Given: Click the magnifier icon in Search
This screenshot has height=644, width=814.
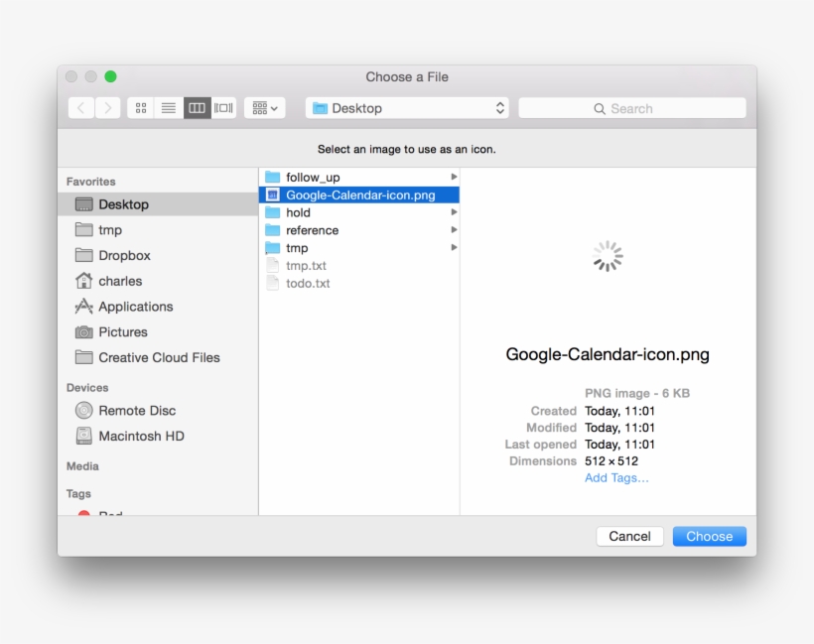Looking at the screenshot, I should tap(600, 109).
